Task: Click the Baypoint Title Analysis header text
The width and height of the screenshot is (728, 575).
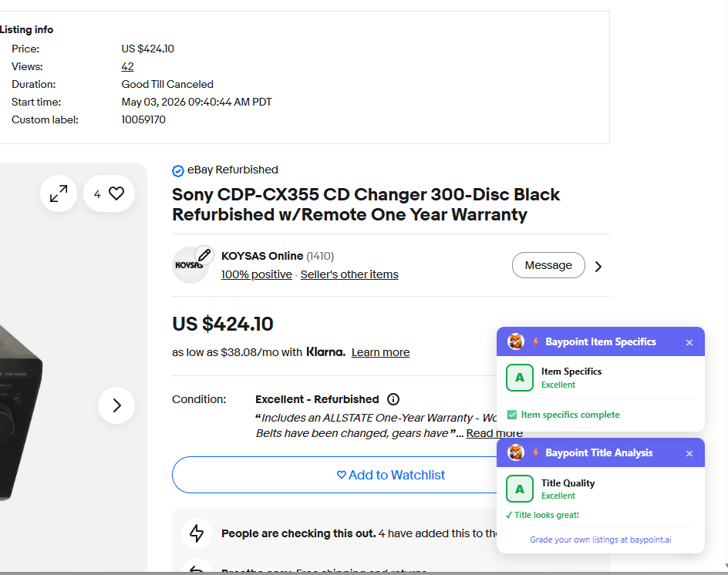Action: [x=599, y=452]
